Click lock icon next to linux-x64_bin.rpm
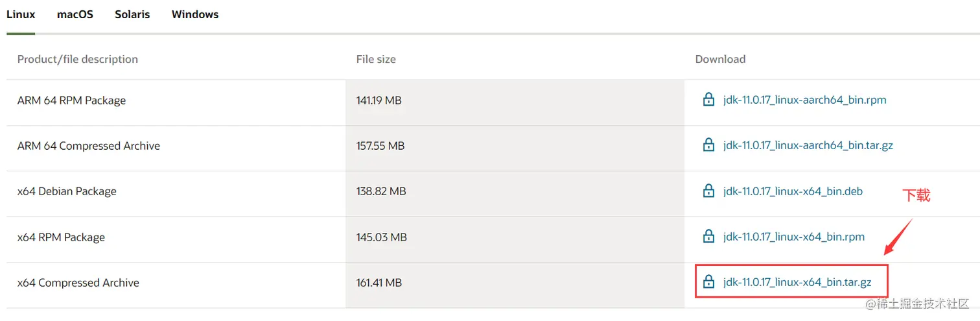980x321 pixels. 708,237
